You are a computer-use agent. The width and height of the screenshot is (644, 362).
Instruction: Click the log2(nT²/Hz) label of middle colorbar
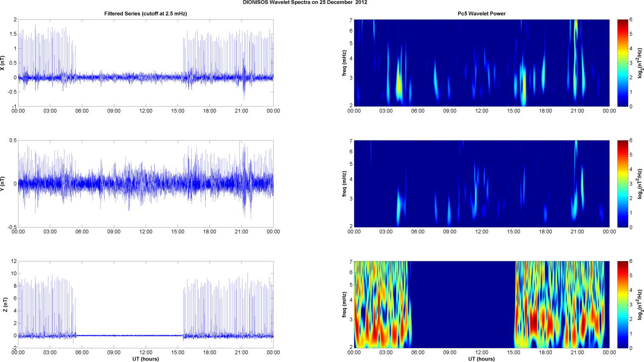[640, 184]
